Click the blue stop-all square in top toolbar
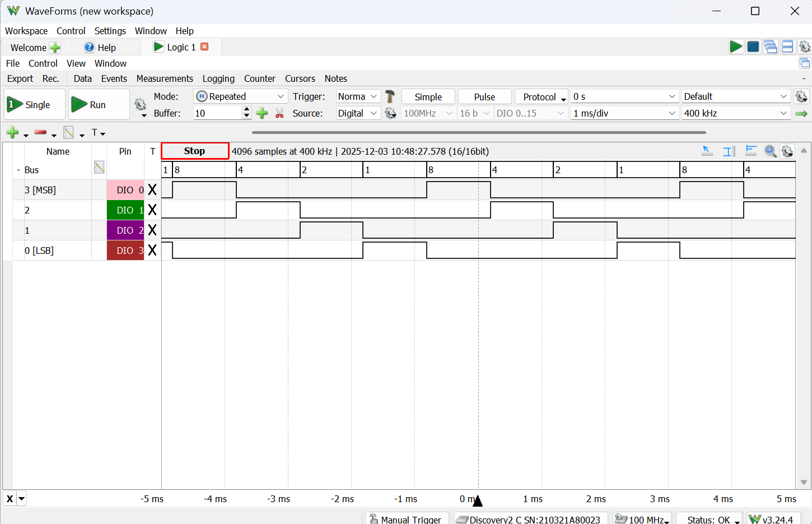The height and width of the screenshot is (524, 812). click(x=753, y=47)
